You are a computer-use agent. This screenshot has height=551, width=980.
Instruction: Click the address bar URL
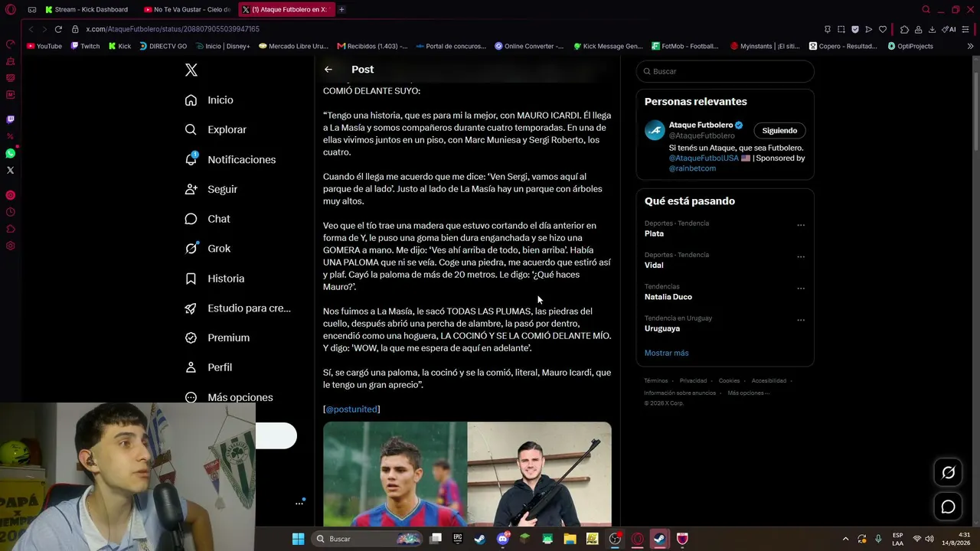[x=172, y=29]
